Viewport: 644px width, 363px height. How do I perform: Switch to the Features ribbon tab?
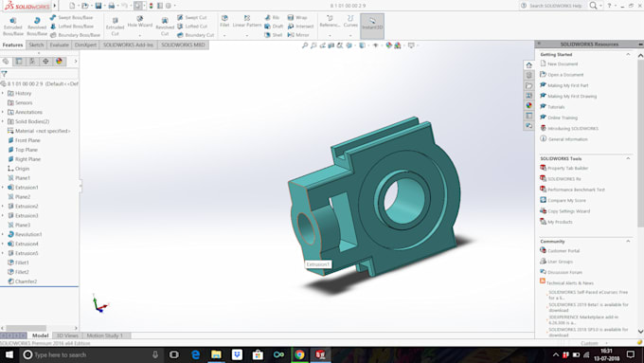click(12, 45)
